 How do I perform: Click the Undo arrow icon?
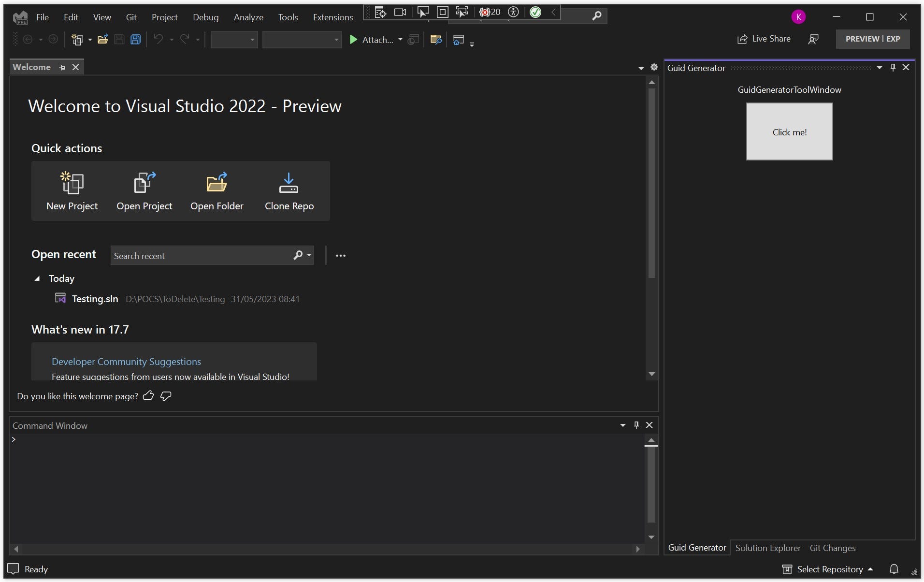[158, 39]
